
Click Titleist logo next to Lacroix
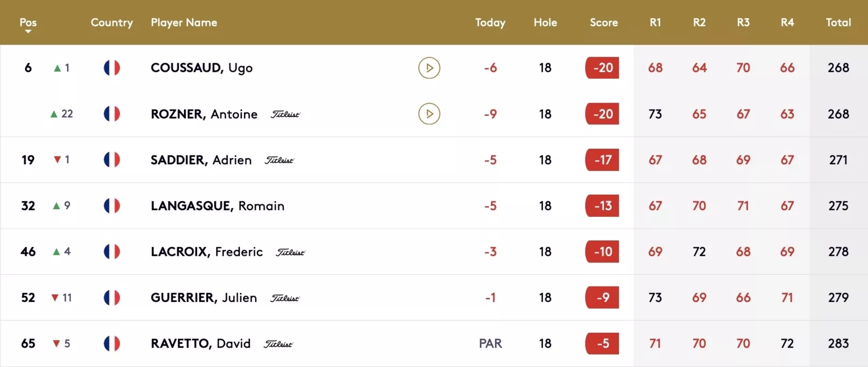click(x=290, y=252)
